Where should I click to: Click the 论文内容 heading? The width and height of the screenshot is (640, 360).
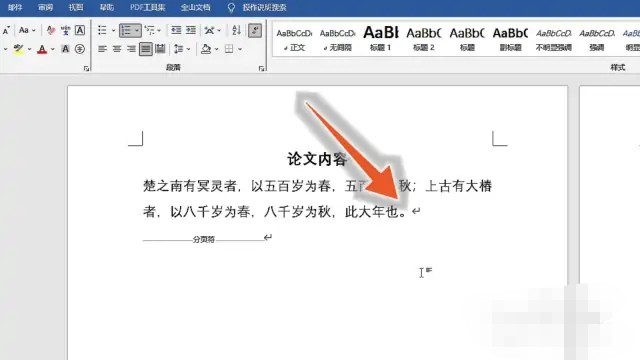point(317,159)
